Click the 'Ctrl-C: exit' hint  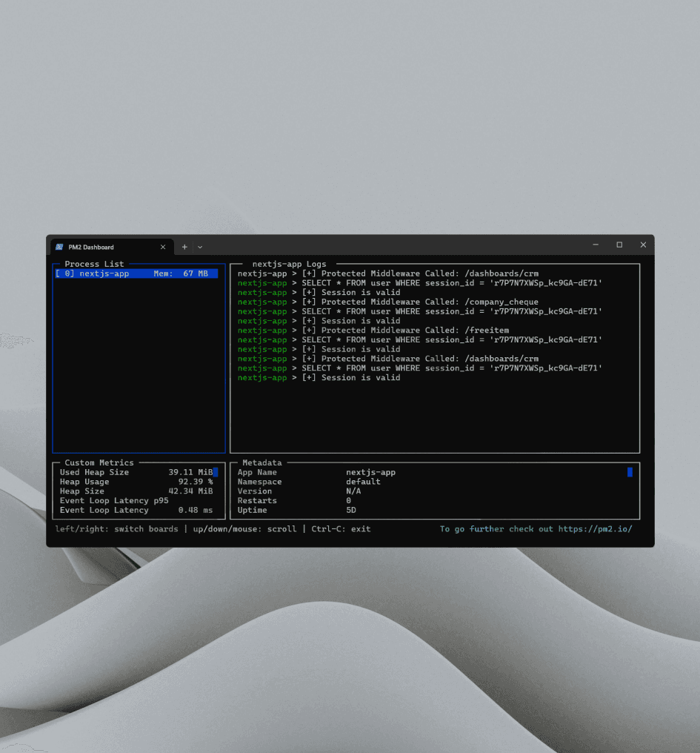[341, 528]
